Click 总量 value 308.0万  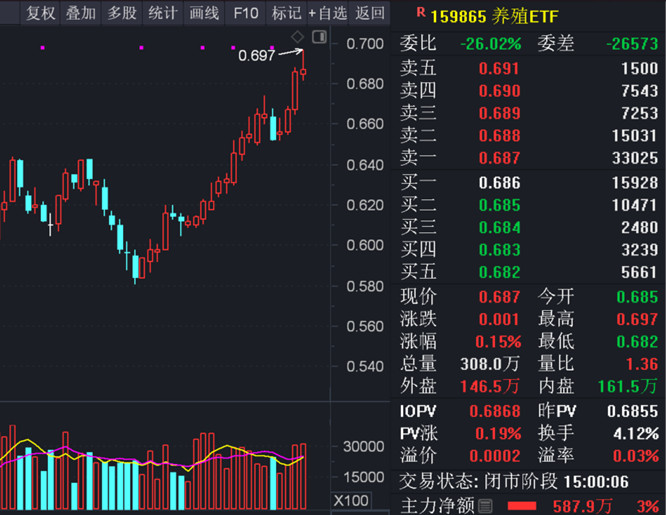point(490,364)
